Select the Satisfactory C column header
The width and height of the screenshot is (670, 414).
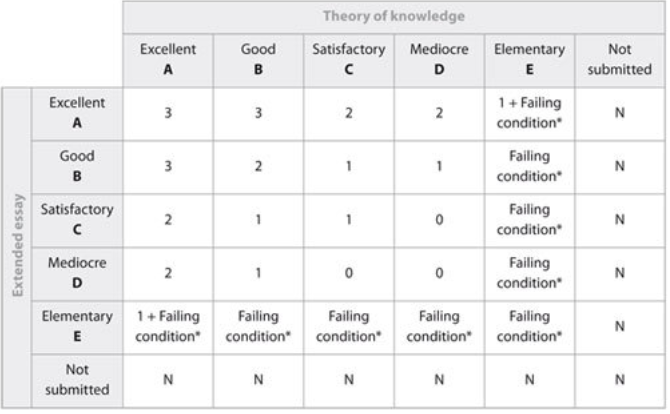[x=349, y=60]
